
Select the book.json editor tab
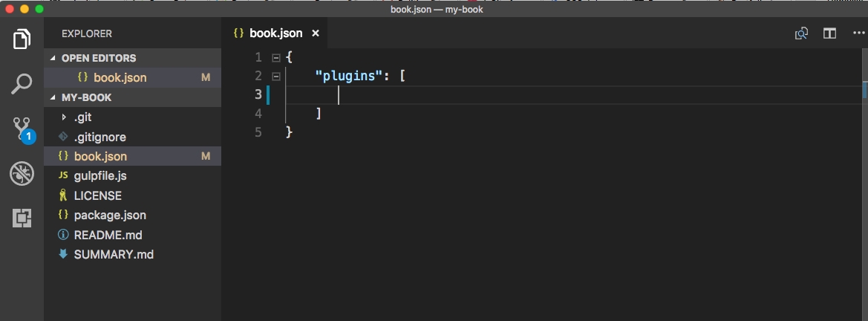coord(275,33)
